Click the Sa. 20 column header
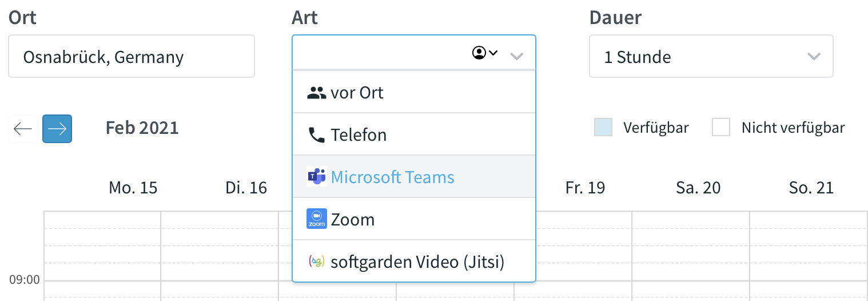868x301 pixels. coord(698,188)
